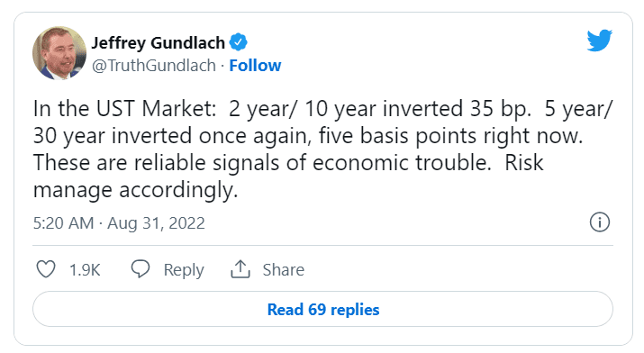Visit the @TruthGundlach handle
The image size is (644, 353).
pos(154,66)
